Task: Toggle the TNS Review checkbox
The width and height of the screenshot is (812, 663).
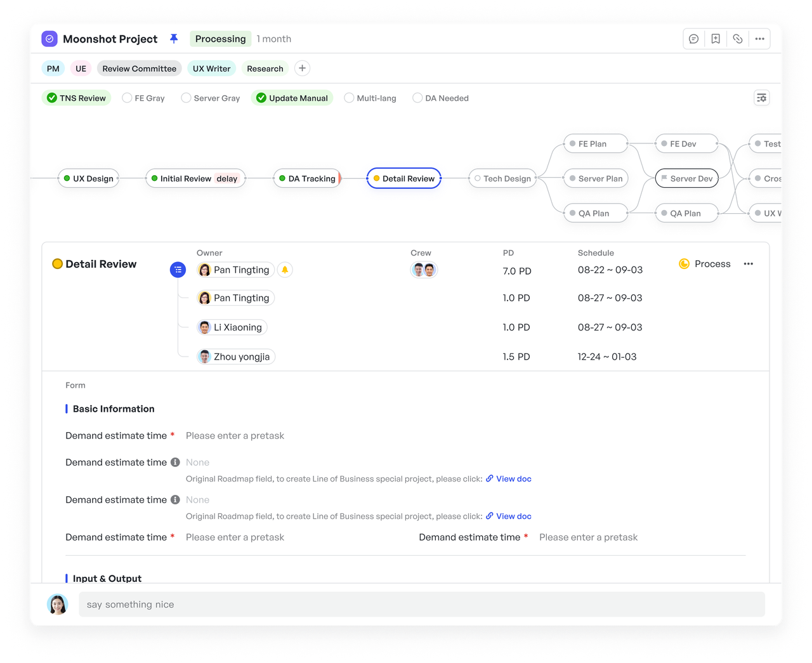Action: 52,98
